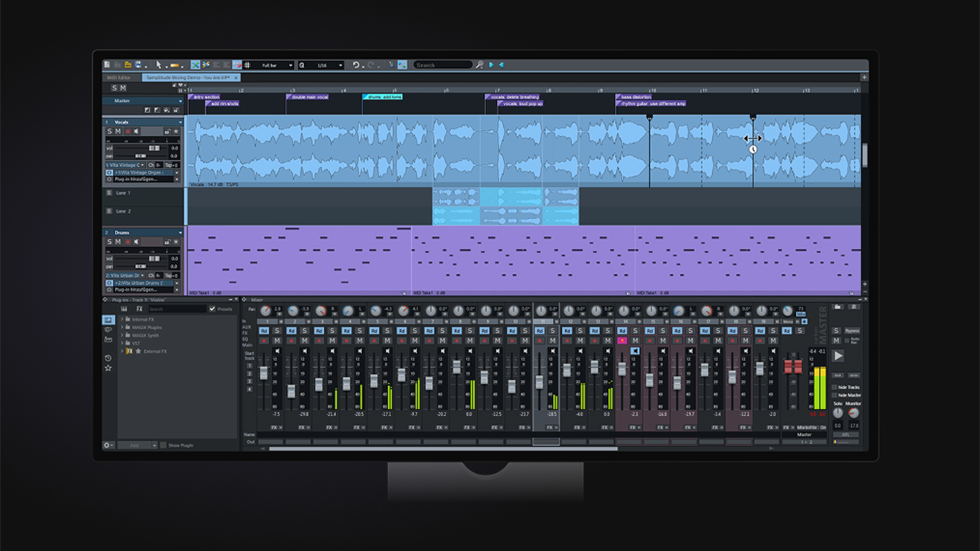
Task: Open the Drums track name dropdown arrow
Action: point(181,233)
